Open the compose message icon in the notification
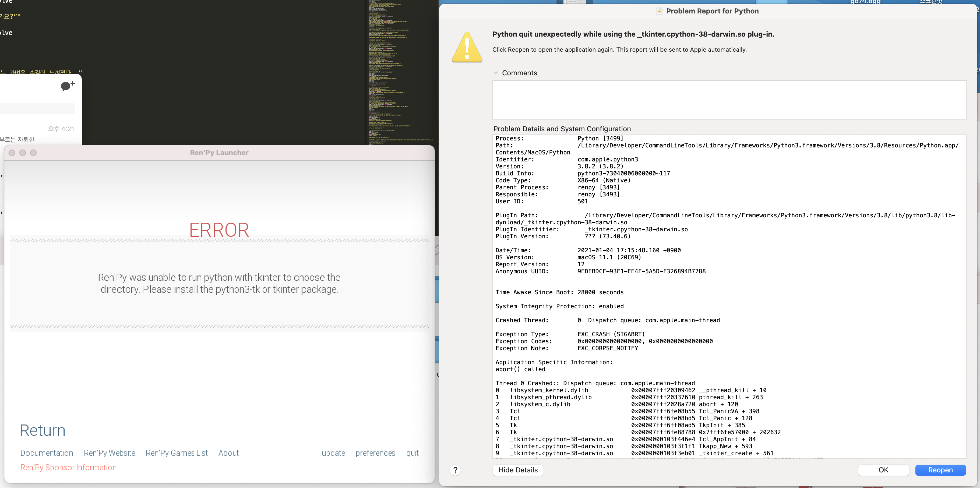The image size is (980, 488). point(67,86)
